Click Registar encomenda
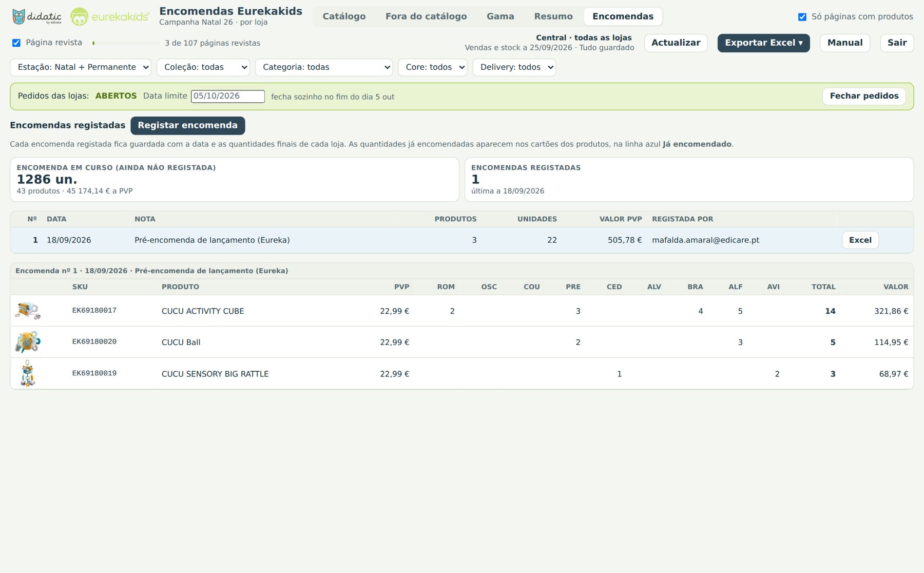This screenshot has height=573, width=924. point(188,126)
